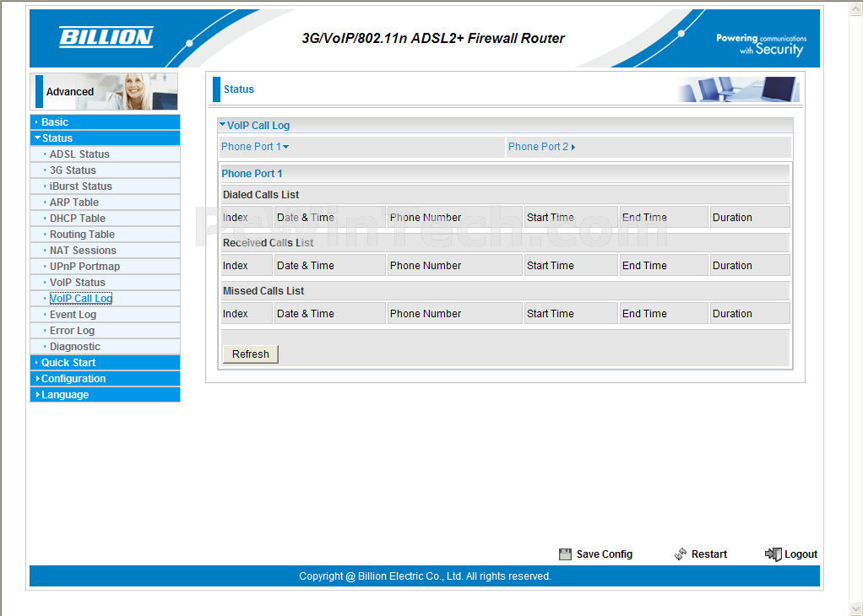This screenshot has height=616, width=863.
Task: Click Date & Time column in Missed Calls table
Action: coord(329,314)
